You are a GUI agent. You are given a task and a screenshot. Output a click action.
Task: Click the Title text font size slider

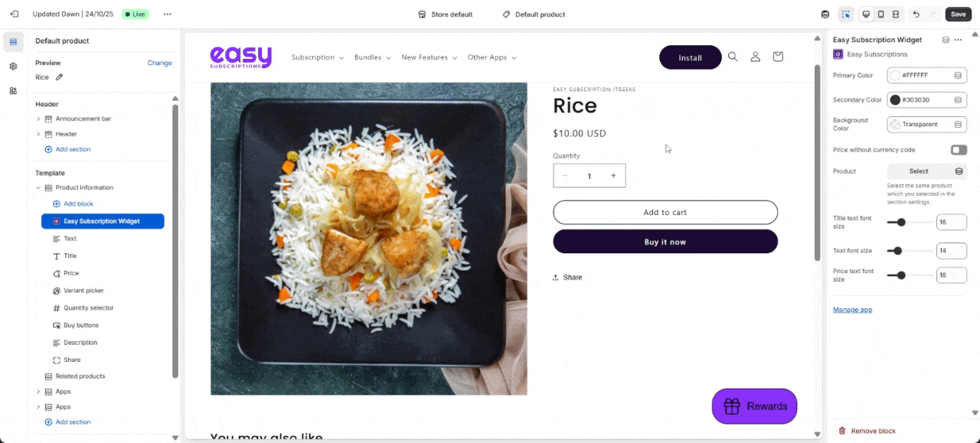(x=910, y=223)
